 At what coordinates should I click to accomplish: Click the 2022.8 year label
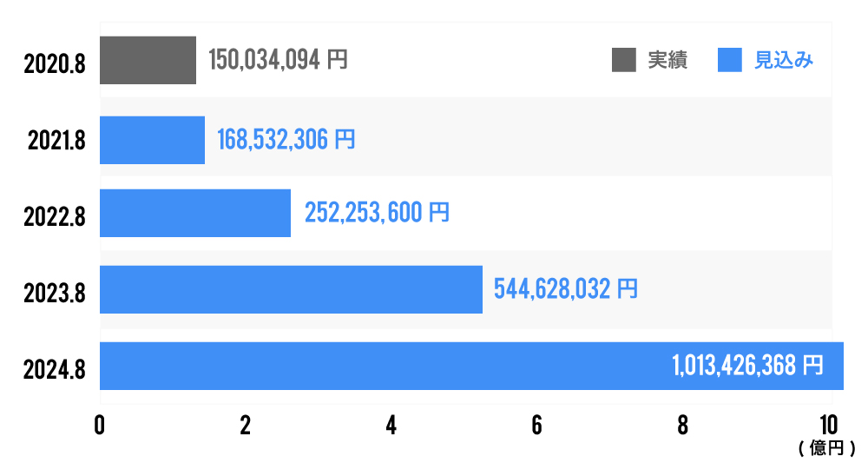[x=56, y=215]
